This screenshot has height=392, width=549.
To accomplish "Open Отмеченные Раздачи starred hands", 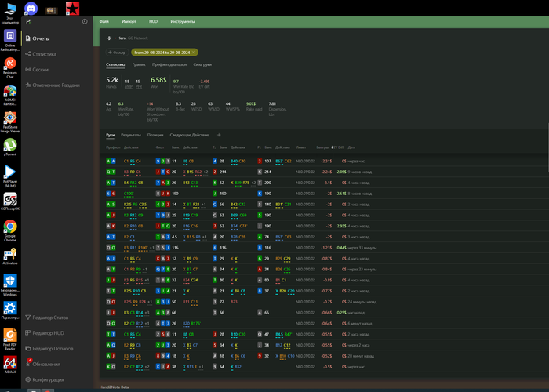I will (53, 85).
